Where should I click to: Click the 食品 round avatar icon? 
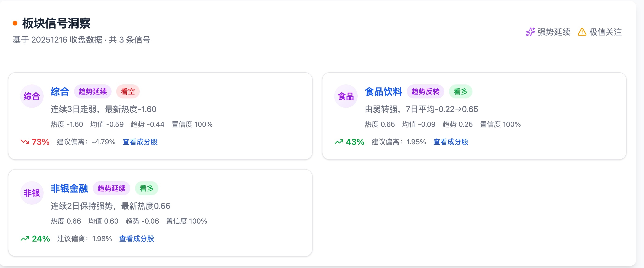[346, 96]
